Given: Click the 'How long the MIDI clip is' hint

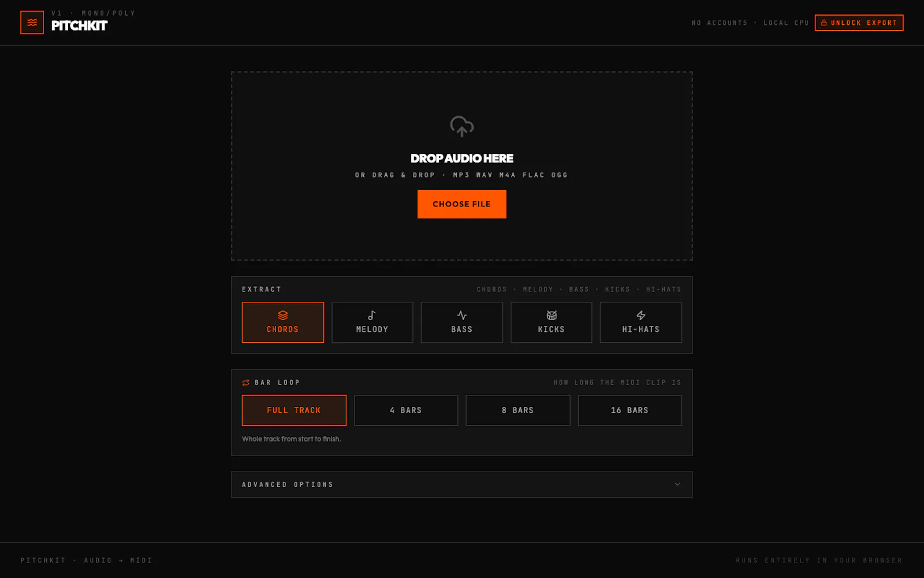Looking at the screenshot, I should pyautogui.click(x=617, y=383).
